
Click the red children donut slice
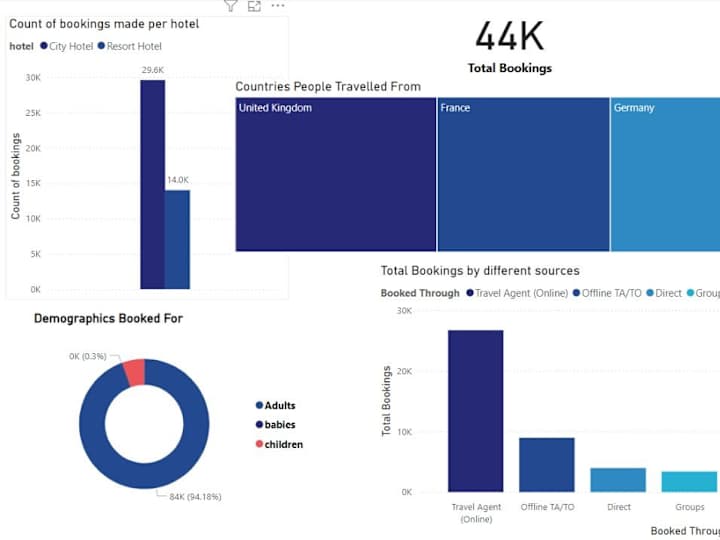click(135, 372)
